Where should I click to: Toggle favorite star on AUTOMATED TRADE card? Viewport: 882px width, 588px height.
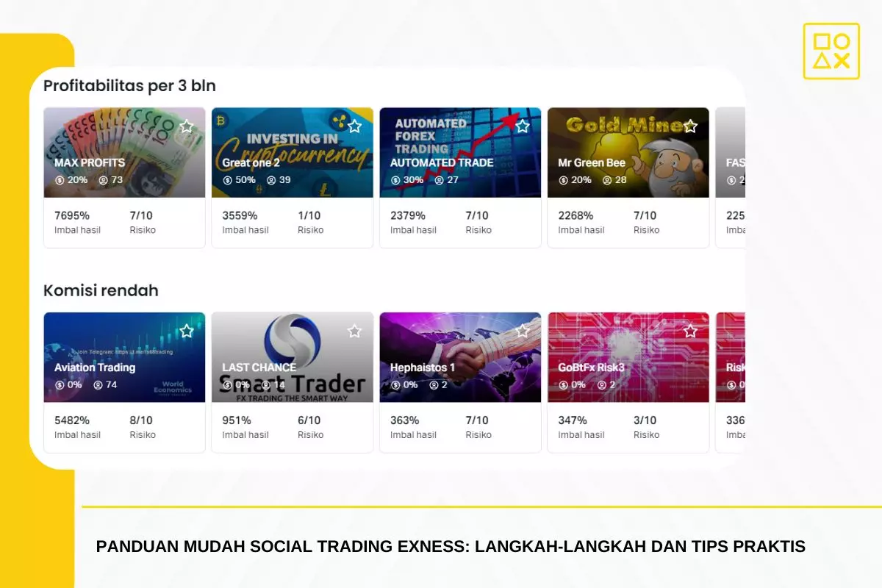pos(522,126)
